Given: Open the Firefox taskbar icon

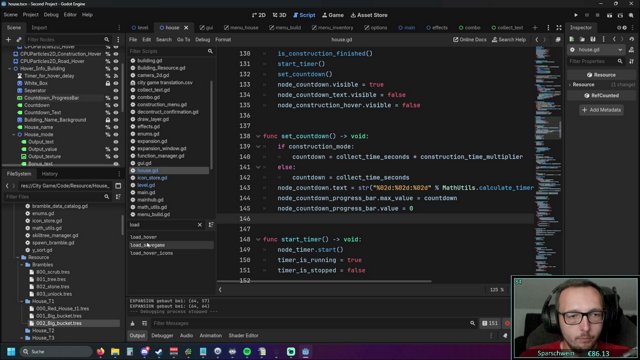Looking at the screenshot, I should [x=100, y=351].
